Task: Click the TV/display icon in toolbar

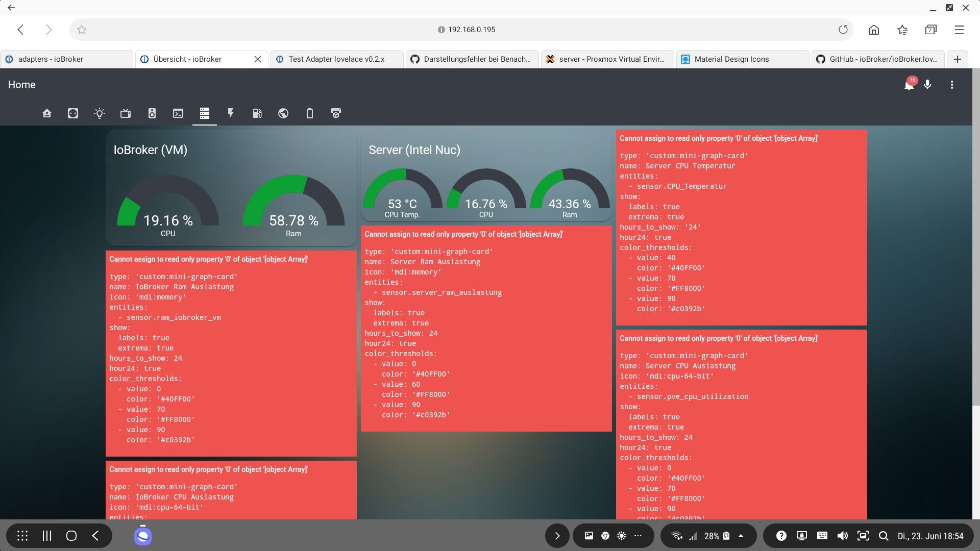Action: pyautogui.click(x=125, y=113)
